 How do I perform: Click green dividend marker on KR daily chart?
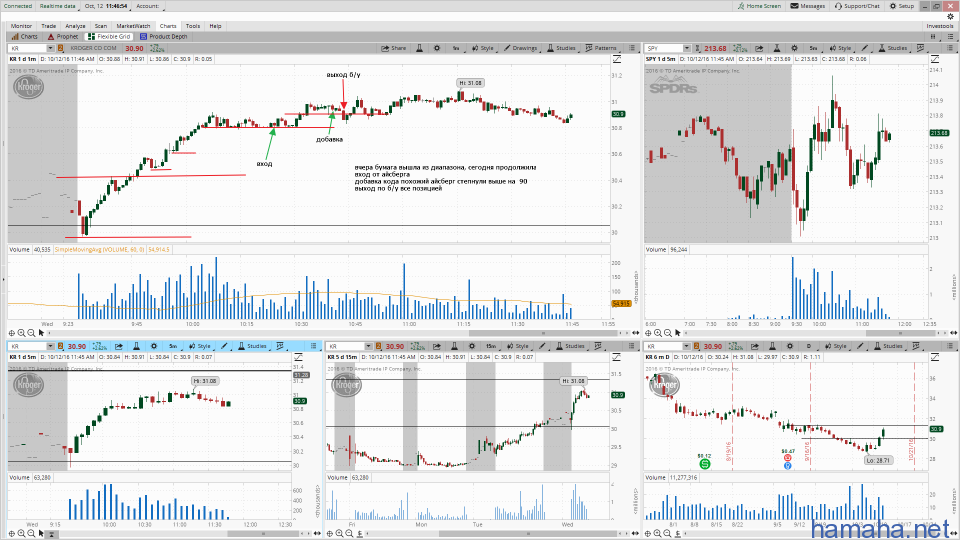[x=704, y=464]
